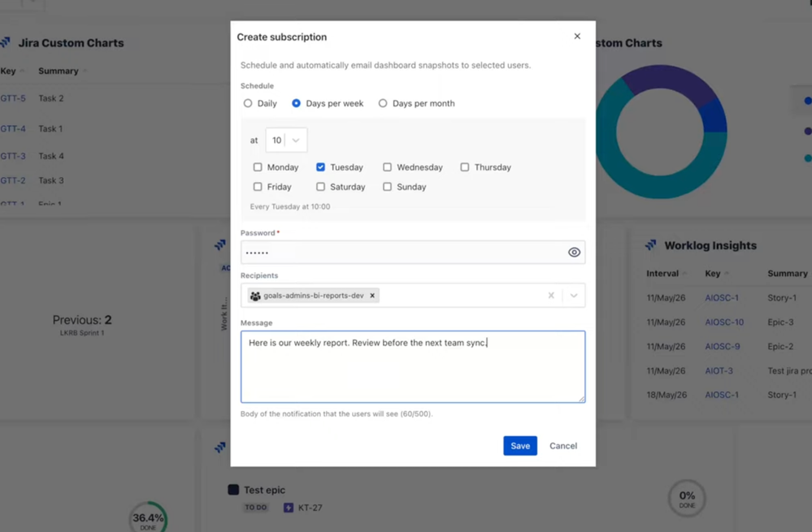Open AIOSC-10 in Worklog Insights
This screenshot has width=812, height=532.
click(x=724, y=322)
